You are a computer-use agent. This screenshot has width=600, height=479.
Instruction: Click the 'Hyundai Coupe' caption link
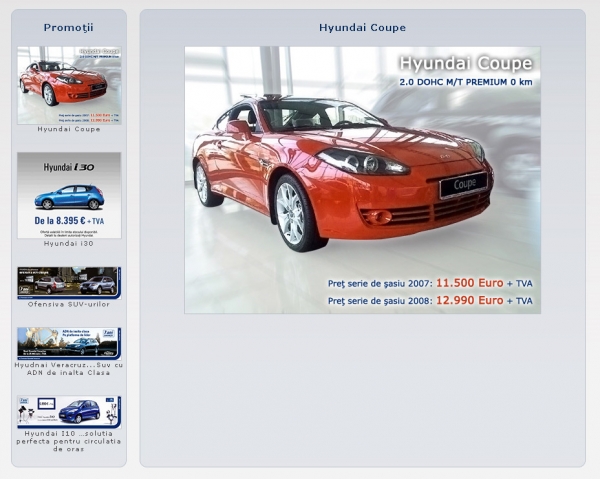(x=69, y=129)
